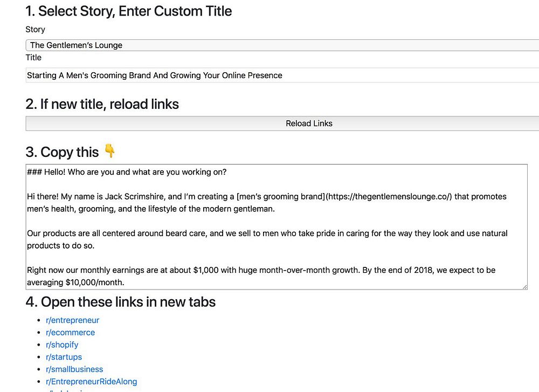The width and height of the screenshot is (539, 392).
Task: Click the Title input field
Action: (x=281, y=75)
